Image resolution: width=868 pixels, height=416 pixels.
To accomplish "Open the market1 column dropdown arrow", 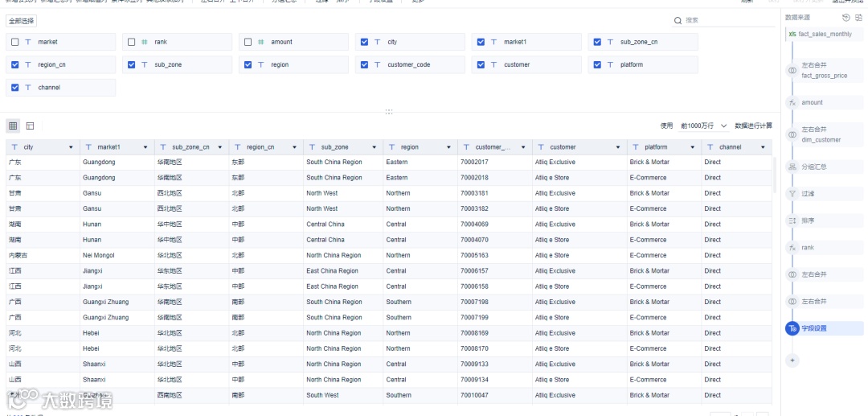I will [x=145, y=147].
